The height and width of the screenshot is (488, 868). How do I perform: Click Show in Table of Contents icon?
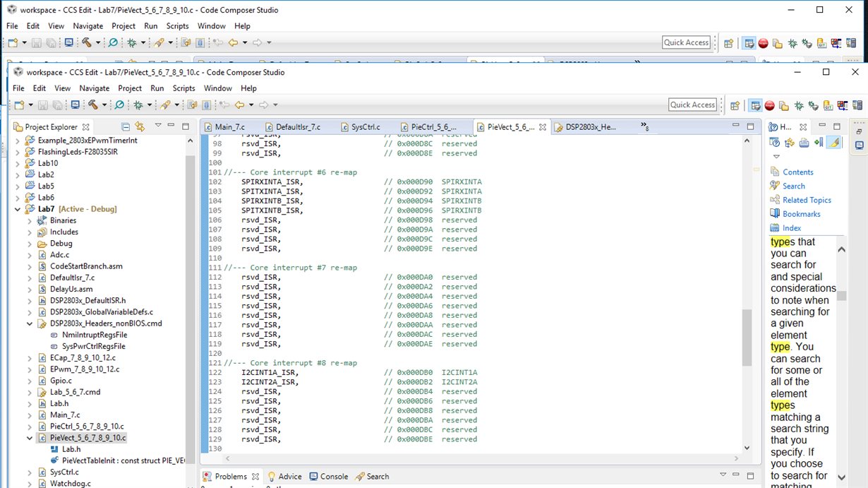coord(790,143)
